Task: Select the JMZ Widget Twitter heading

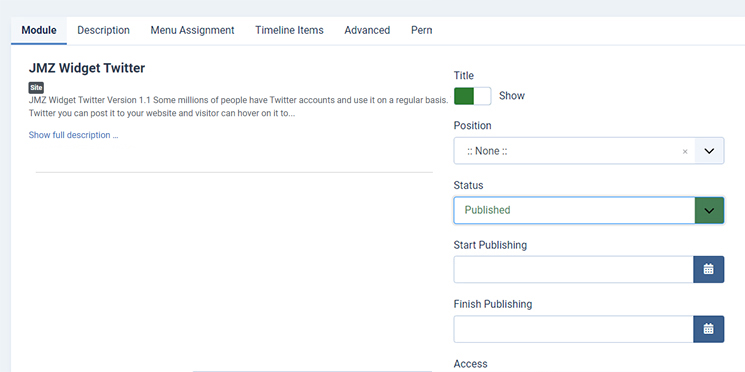Action: click(x=86, y=68)
